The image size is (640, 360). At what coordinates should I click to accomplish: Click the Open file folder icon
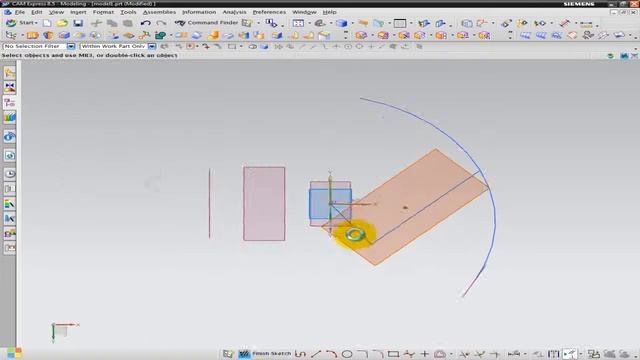pos(62,23)
